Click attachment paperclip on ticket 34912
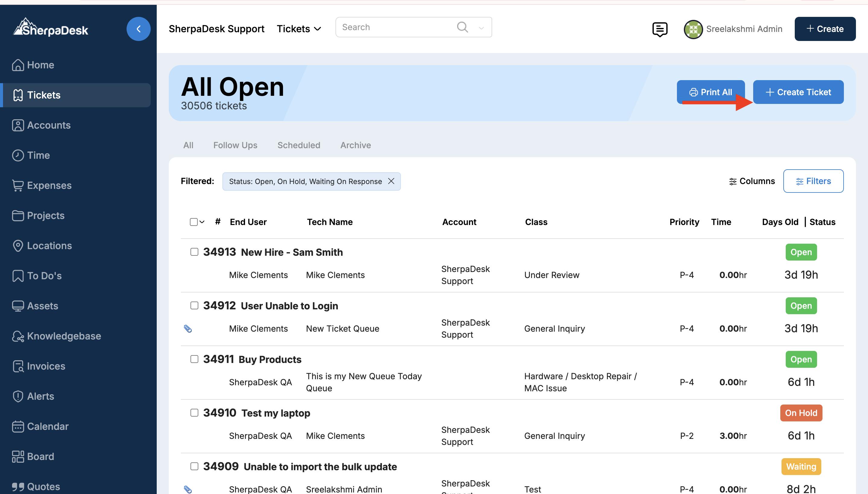The image size is (868, 494). (188, 328)
